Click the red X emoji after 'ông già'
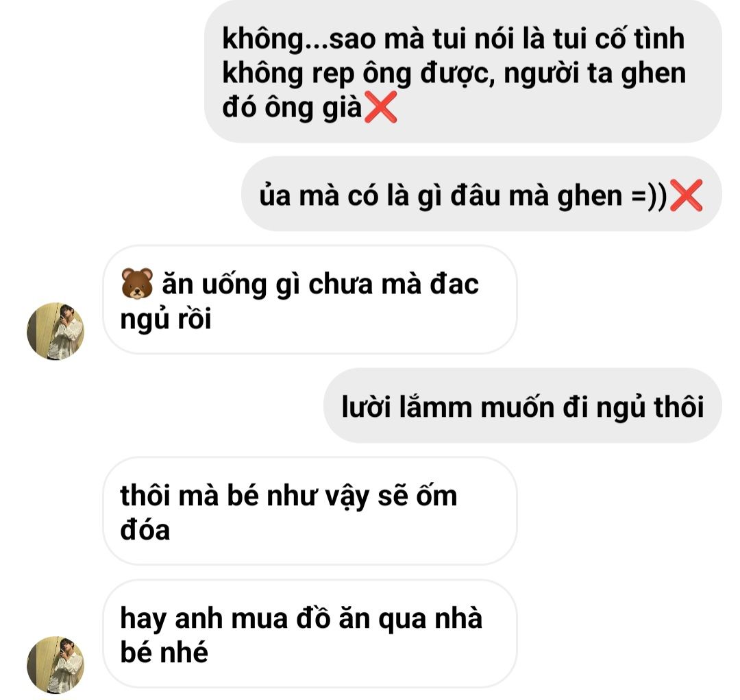Image resolution: width=740 pixels, height=700 pixels. (x=380, y=107)
